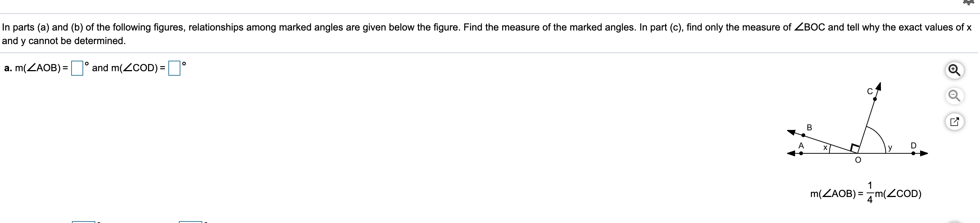The width and height of the screenshot is (980, 223).
Task: Click the m(∠COD) answer box
Action: point(174,68)
